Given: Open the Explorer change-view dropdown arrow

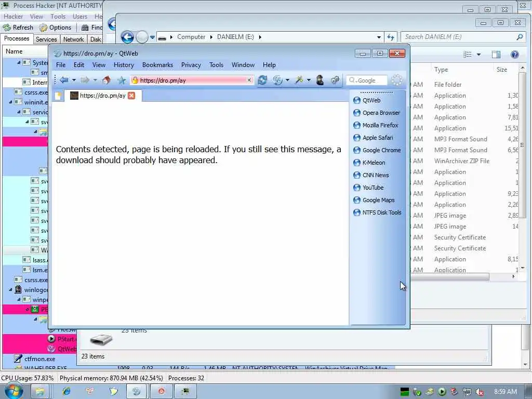Looking at the screenshot, I should (x=478, y=54).
